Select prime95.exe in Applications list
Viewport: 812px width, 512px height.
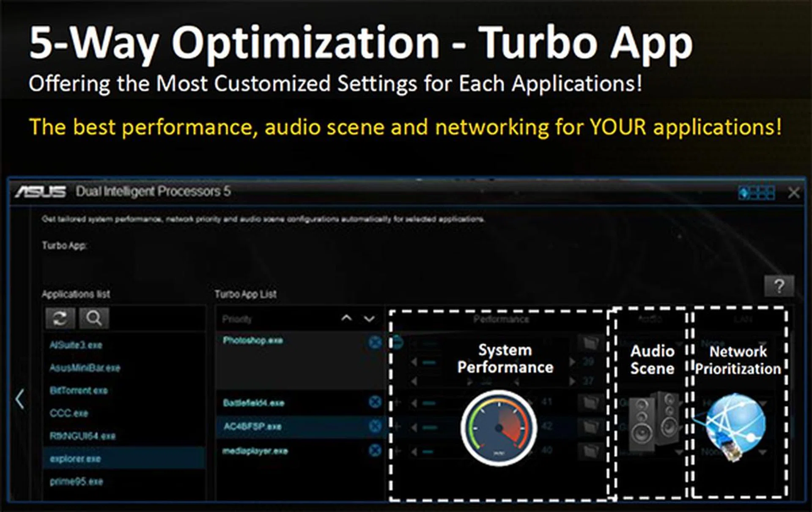point(77,482)
